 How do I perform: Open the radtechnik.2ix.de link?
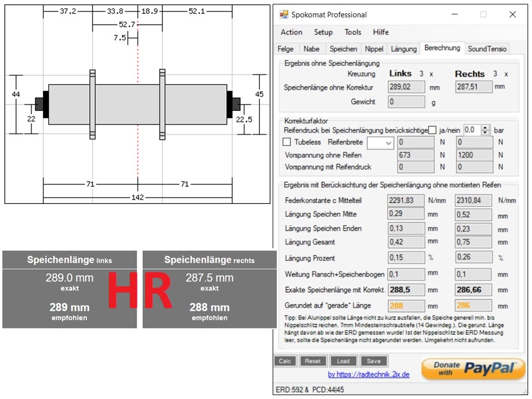coord(369,375)
